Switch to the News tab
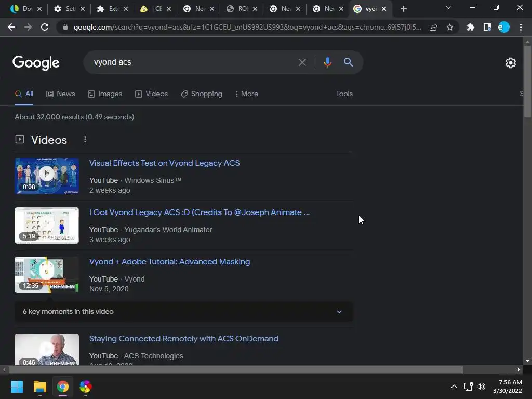The image size is (532, 399). tap(61, 94)
